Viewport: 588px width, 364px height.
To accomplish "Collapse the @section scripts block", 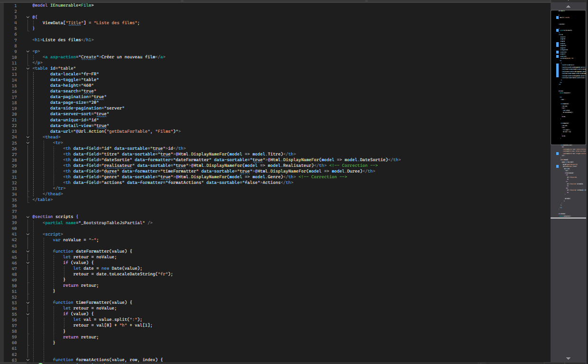I will pyautogui.click(x=27, y=217).
